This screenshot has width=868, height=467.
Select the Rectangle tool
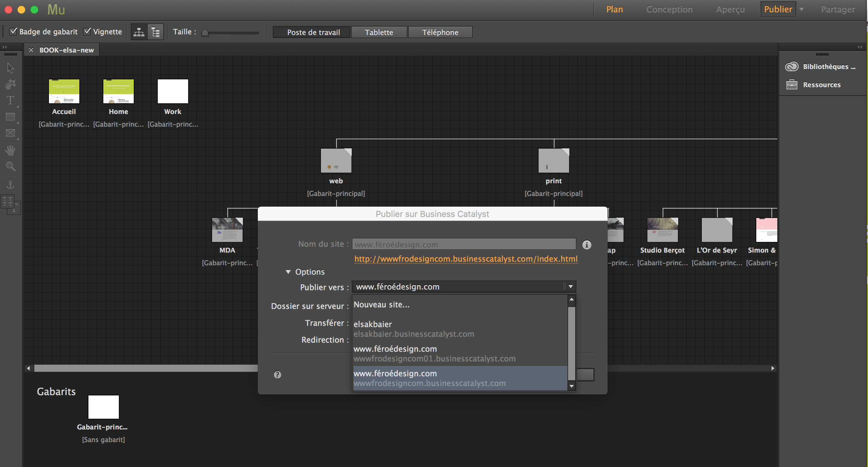click(10, 117)
